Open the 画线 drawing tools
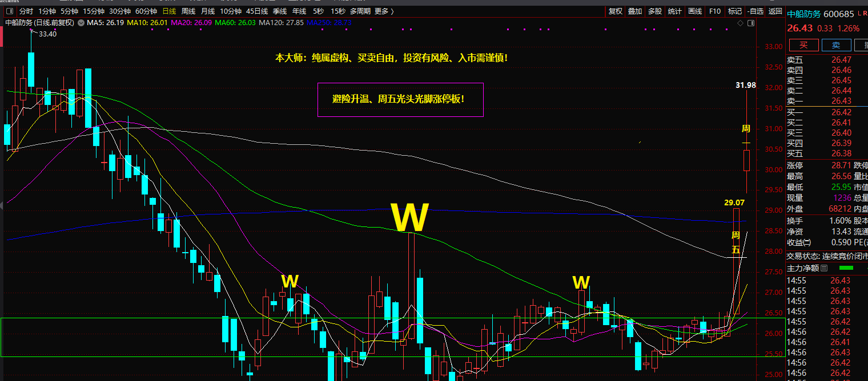This screenshot has height=381, width=868. 694,11
